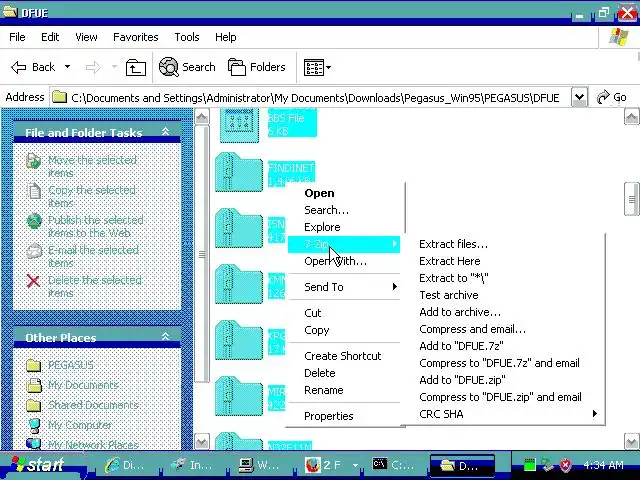Click the Copy items task icon
640x480 pixels.
tap(33, 191)
